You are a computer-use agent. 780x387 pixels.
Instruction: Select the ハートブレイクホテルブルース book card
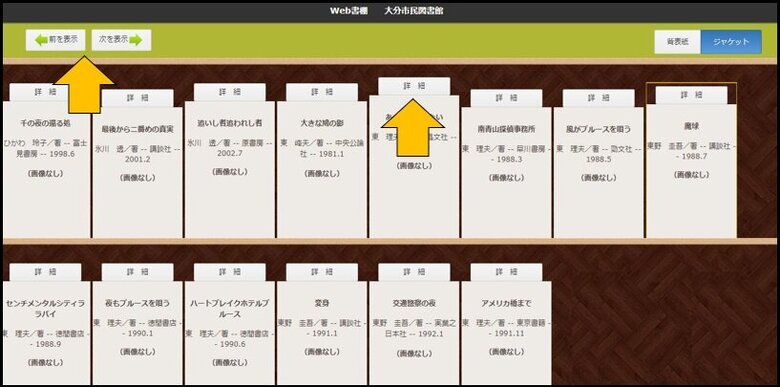pos(230,333)
